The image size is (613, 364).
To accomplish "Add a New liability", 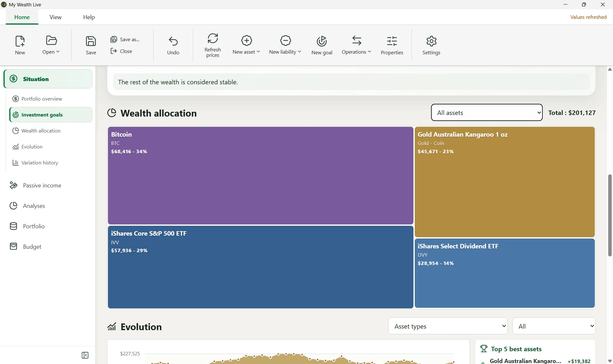I will coord(285,45).
